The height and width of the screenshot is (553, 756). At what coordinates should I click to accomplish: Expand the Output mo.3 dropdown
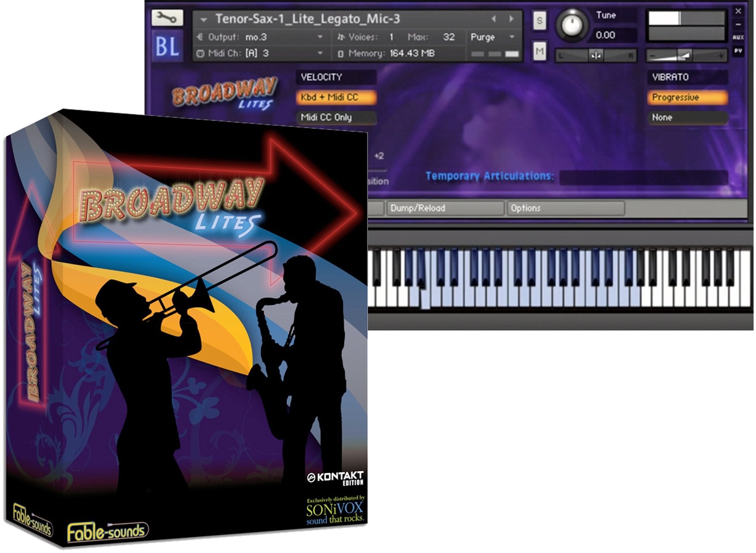point(320,37)
